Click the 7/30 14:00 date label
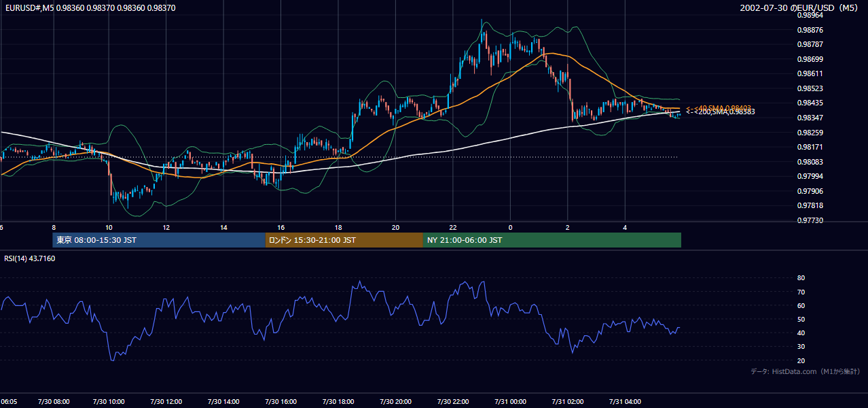This screenshot has height=408, width=868. 224,402
